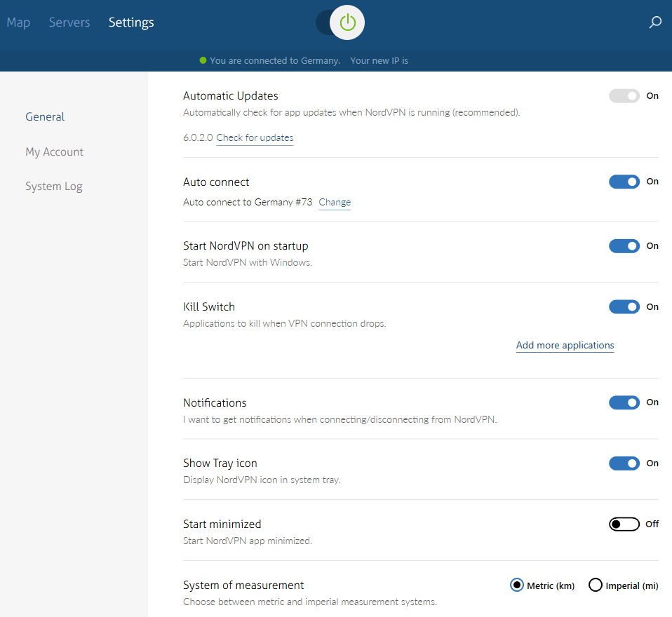Click the 'Start NordVPN app minimized.' description
Image resolution: width=672 pixels, height=617 pixels.
pyautogui.click(x=248, y=541)
